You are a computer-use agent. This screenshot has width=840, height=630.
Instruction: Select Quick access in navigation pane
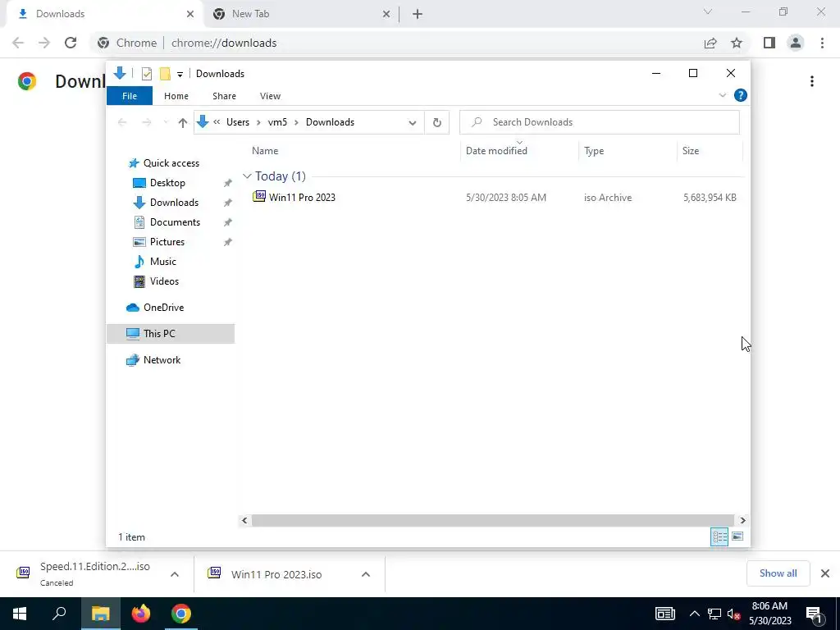(171, 163)
